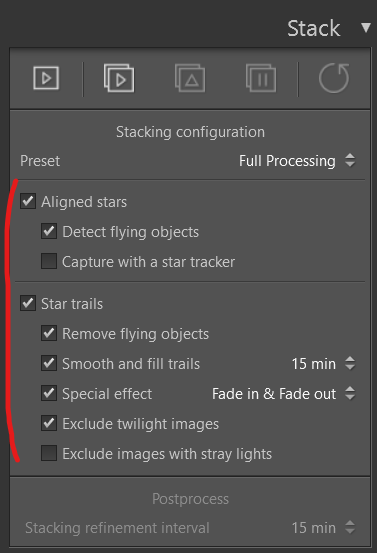Click the stack single image play icon
The width and height of the screenshot is (377, 553).
coord(46,78)
